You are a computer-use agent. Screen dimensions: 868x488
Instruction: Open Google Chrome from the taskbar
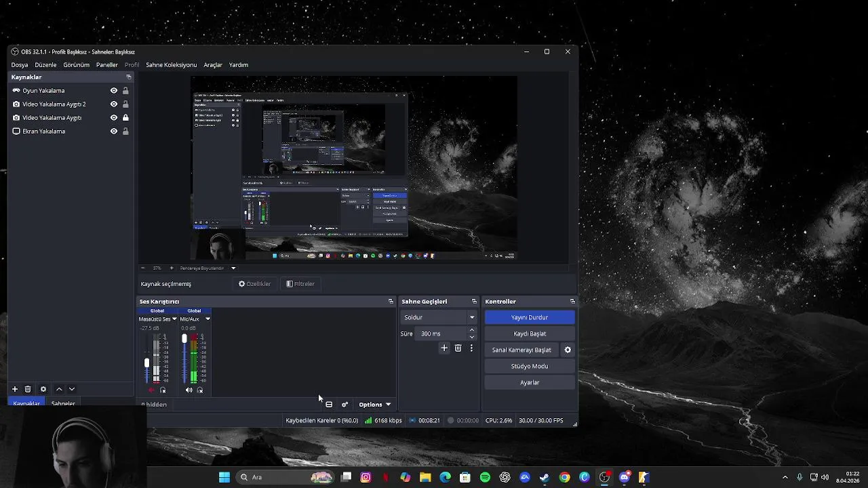[564, 477]
